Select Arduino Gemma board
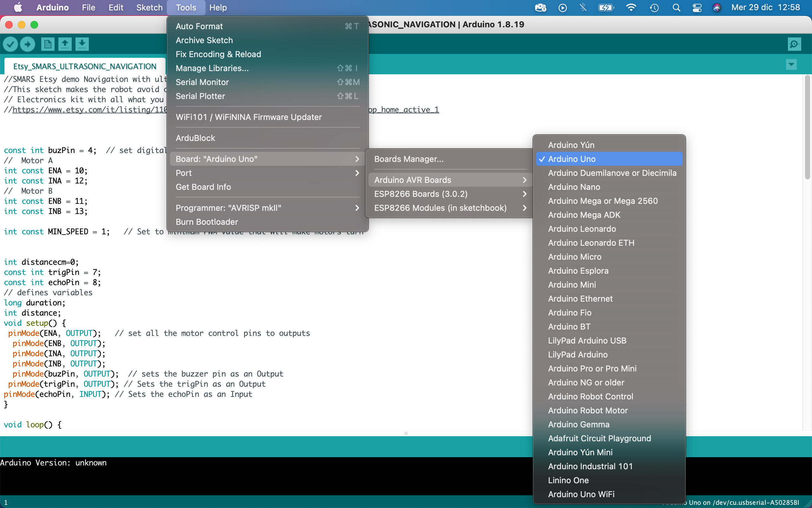Screen dimensions: 812x508 point(609,424)
